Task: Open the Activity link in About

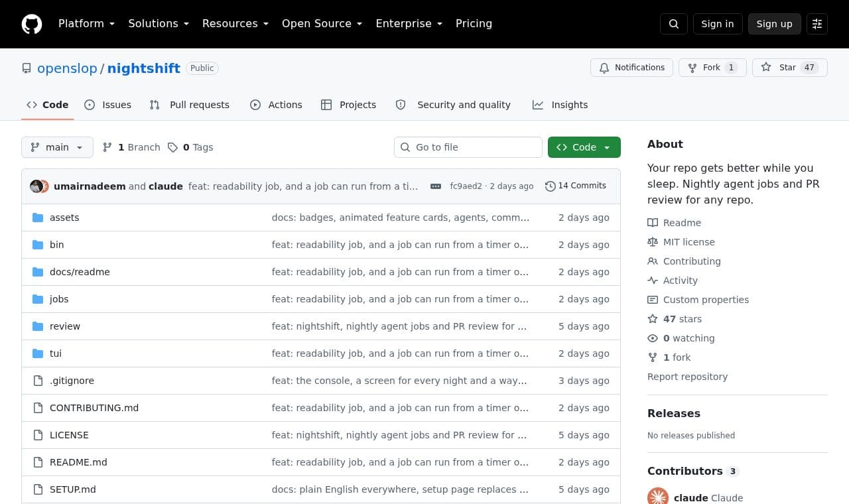Action: [x=673, y=281]
